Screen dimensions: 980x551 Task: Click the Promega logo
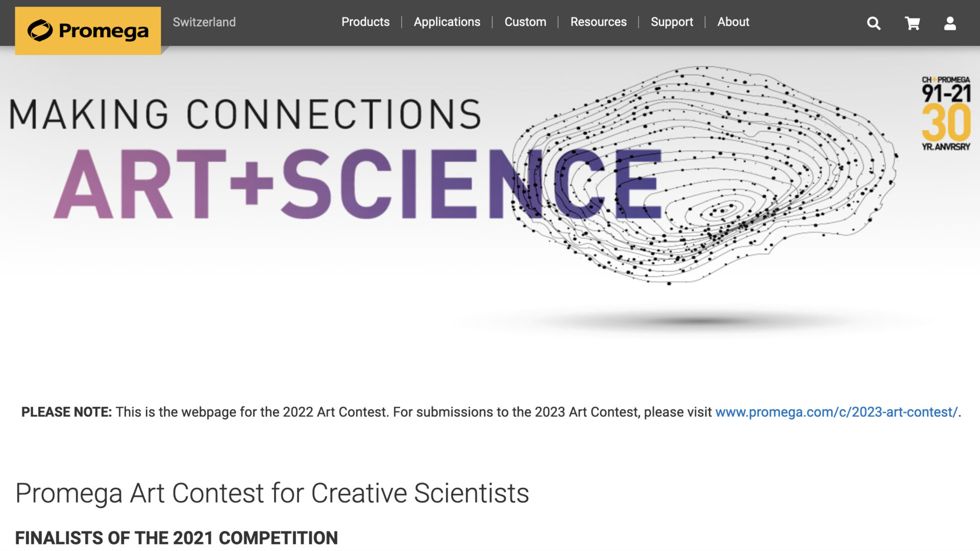tap(88, 31)
